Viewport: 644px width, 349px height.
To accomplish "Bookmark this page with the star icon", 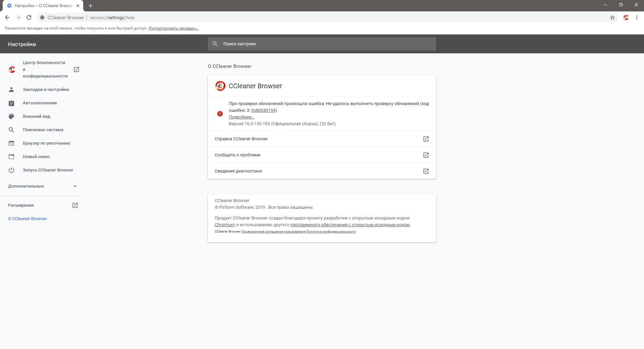I will pyautogui.click(x=612, y=17).
